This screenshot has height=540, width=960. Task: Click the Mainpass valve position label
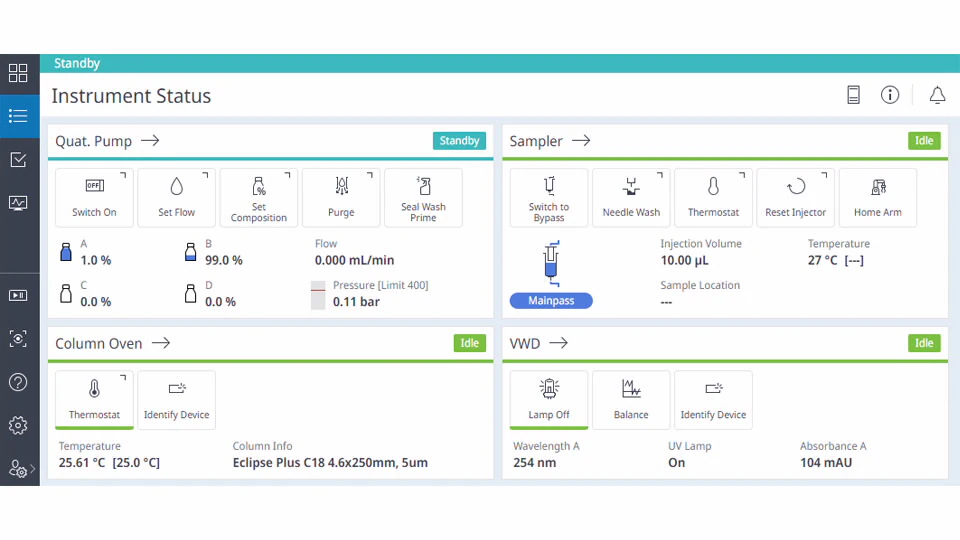click(551, 301)
